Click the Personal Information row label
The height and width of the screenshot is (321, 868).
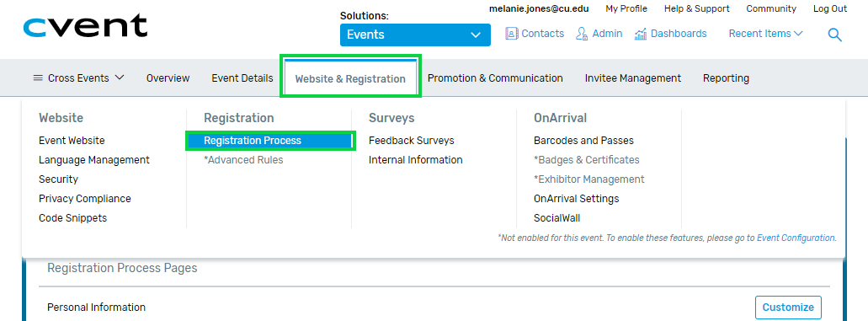[96, 308]
